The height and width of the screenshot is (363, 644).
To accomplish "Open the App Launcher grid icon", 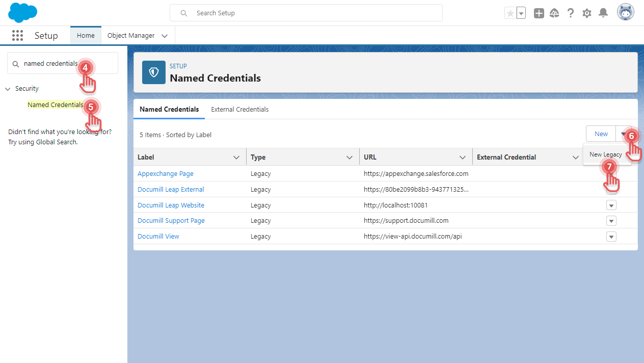I will (x=17, y=36).
